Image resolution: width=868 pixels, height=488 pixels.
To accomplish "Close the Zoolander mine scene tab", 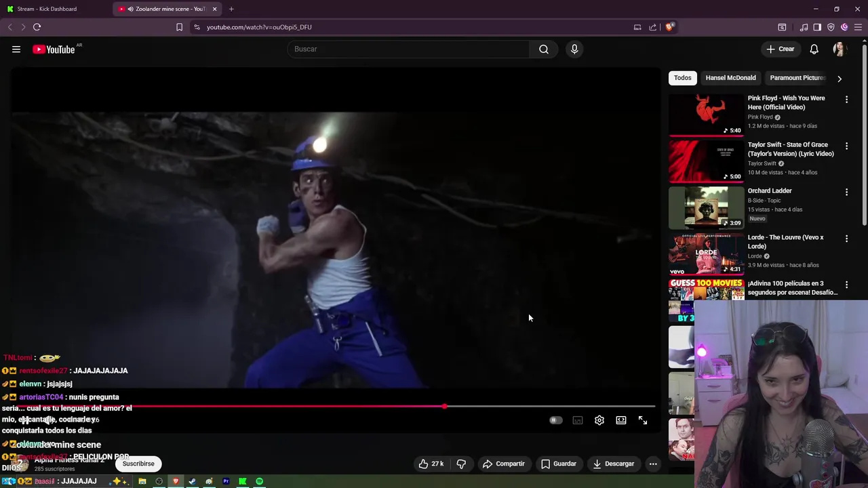I will click(x=214, y=9).
